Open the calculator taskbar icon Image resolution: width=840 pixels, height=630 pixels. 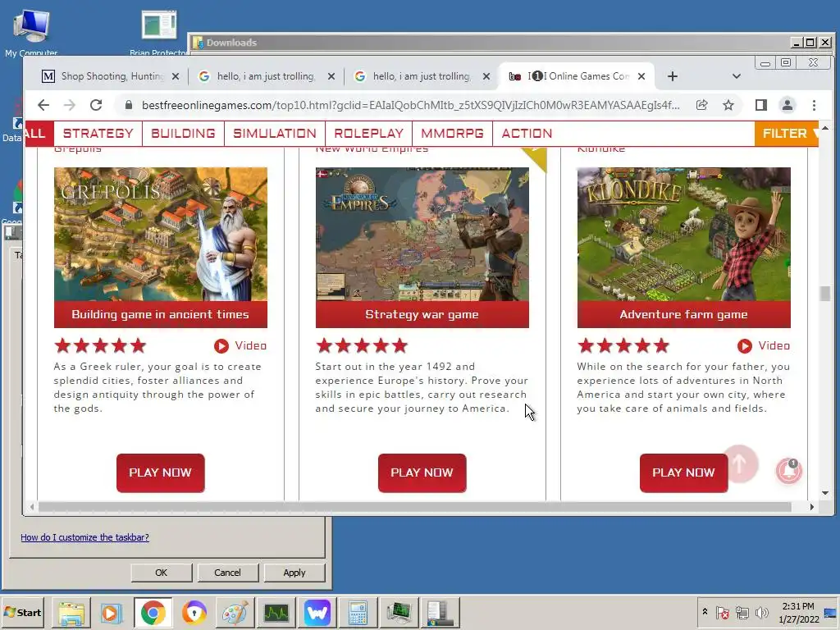358,613
